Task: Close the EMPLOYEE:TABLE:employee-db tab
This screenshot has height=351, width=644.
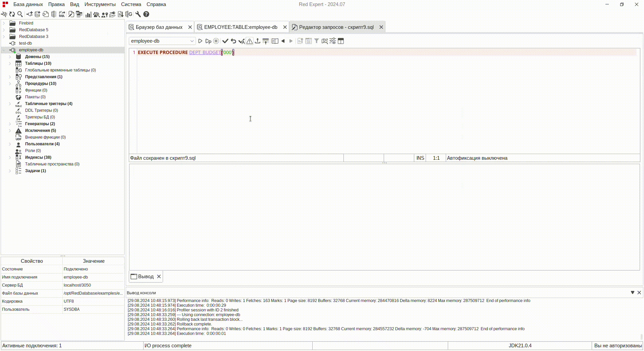Action: [285, 27]
